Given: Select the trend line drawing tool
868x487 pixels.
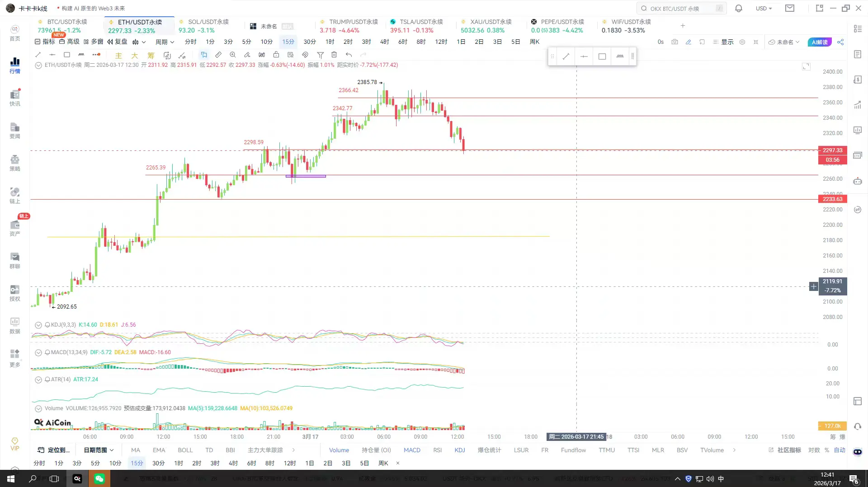Looking at the screenshot, I should point(38,55).
